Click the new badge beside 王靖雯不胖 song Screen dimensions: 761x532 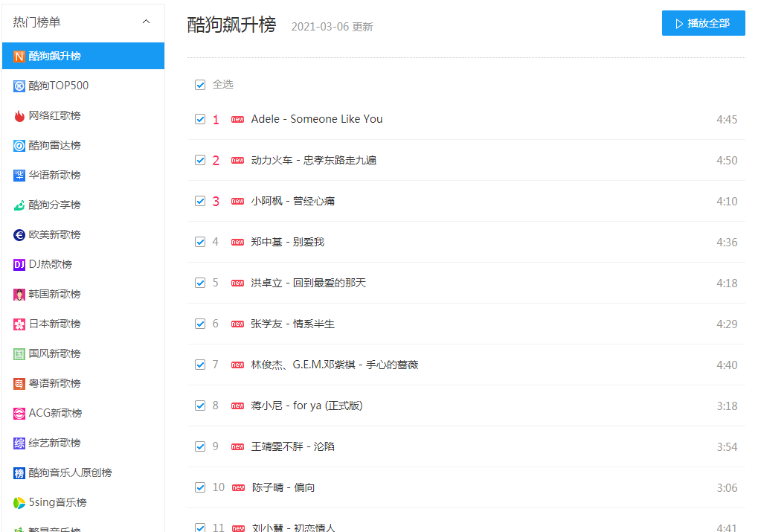click(238, 446)
